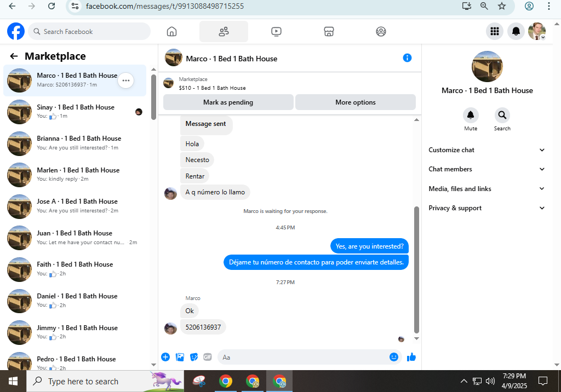Click the Mark as pending button
Screen dimensions: 561x392
click(228, 102)
